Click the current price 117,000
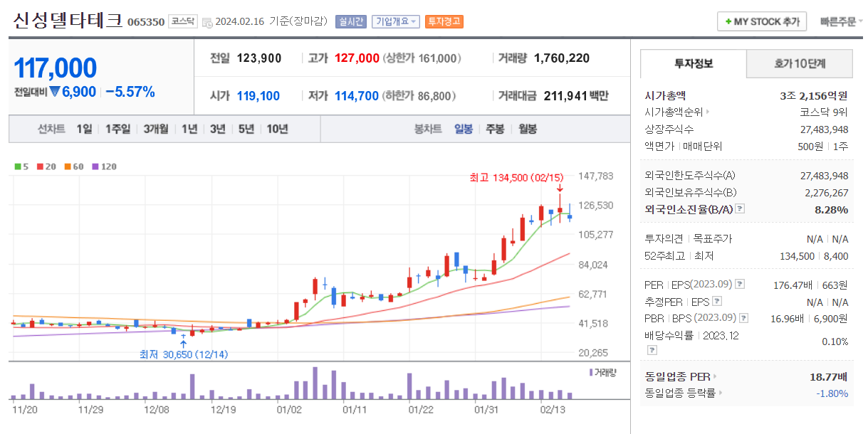Screen dimensions: 868x434 tap(56, 68)
